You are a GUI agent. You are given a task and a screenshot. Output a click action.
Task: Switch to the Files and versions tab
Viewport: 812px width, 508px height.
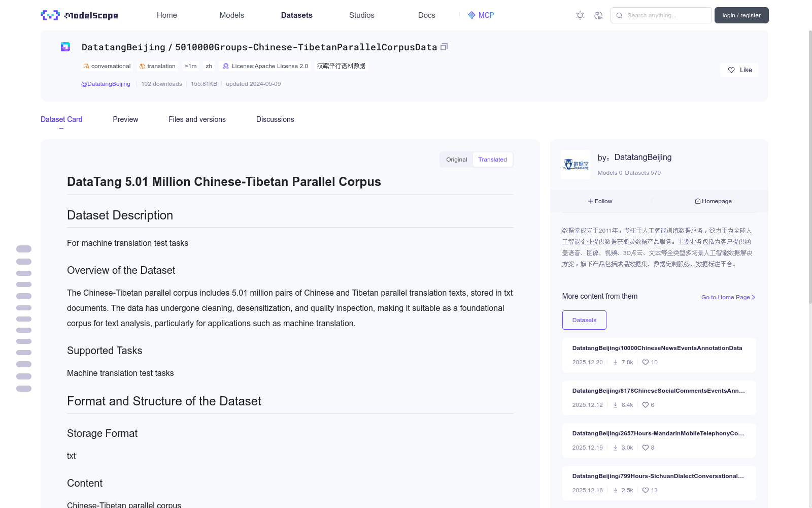pos(197,119)
